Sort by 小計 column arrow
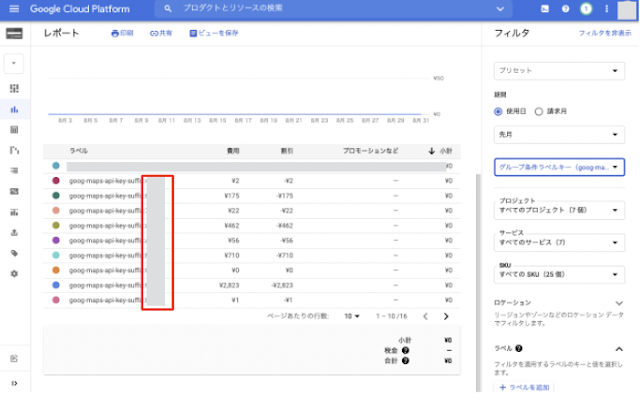 coord(431,151)
